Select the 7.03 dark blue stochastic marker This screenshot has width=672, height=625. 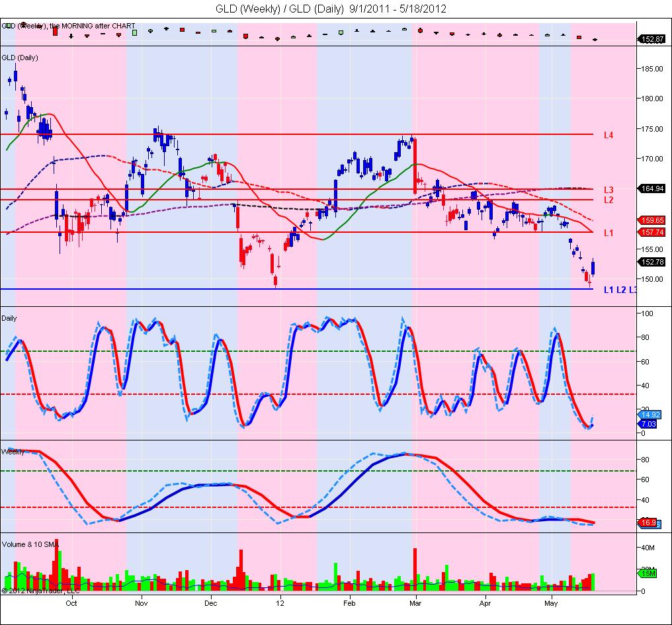[648, 424]
